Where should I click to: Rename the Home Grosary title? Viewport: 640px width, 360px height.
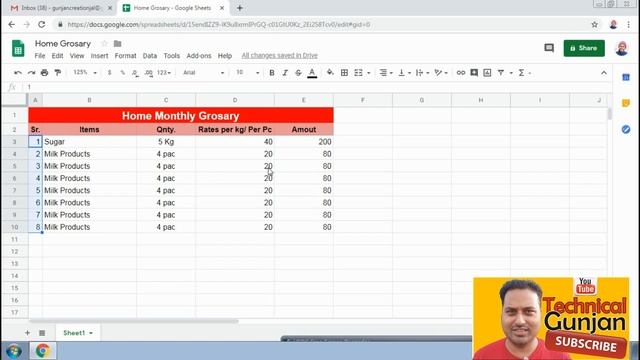[x=62, y=43]
